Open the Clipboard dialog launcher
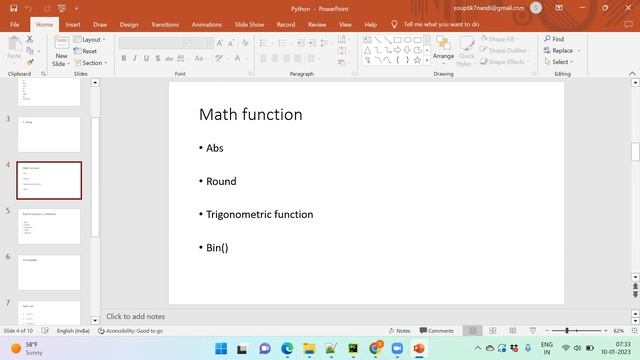 [x=43, y=74]
